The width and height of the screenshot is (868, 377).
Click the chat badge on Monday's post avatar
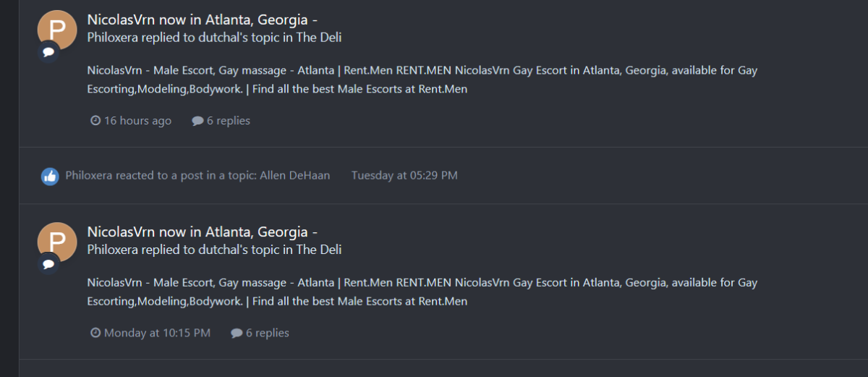click(48, 265)
